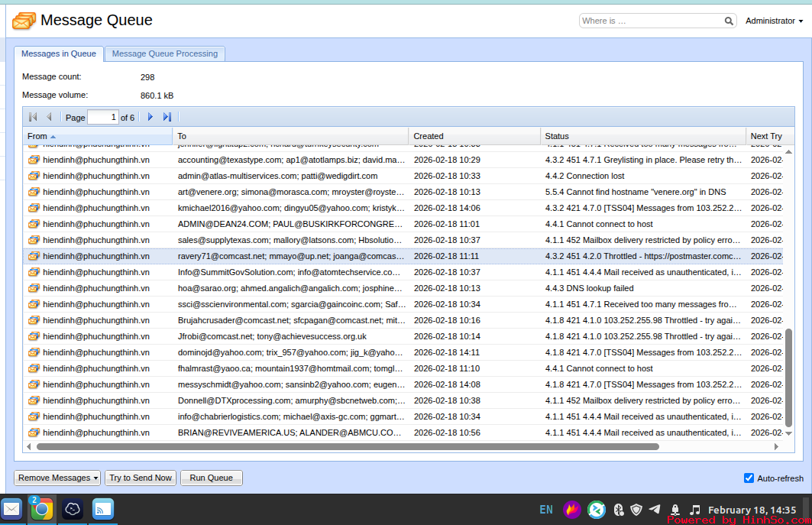This screenshot has height=525, width=812.
Task: Expand the Administrator user menu
Action: [774, 21]
